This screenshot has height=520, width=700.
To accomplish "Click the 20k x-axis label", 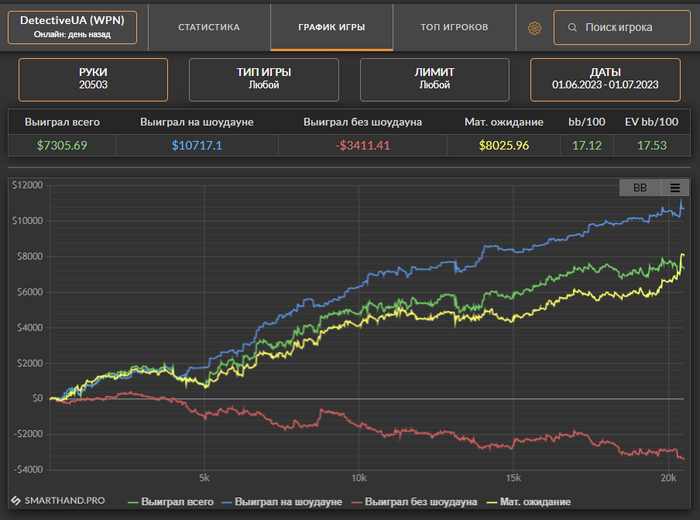I will (x=668, y=478).
